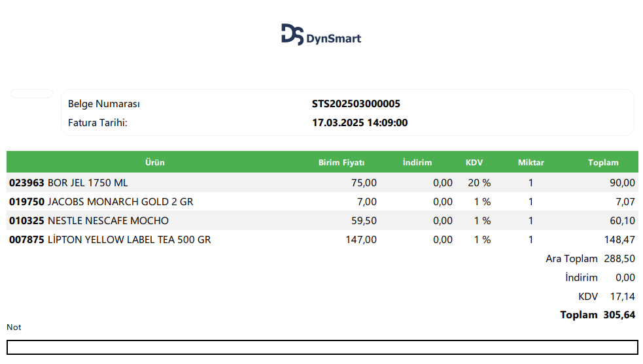This screenshot has height=364, width=643.
Task: Click the Fatura Tarihi label
Action: coord(97,123)
